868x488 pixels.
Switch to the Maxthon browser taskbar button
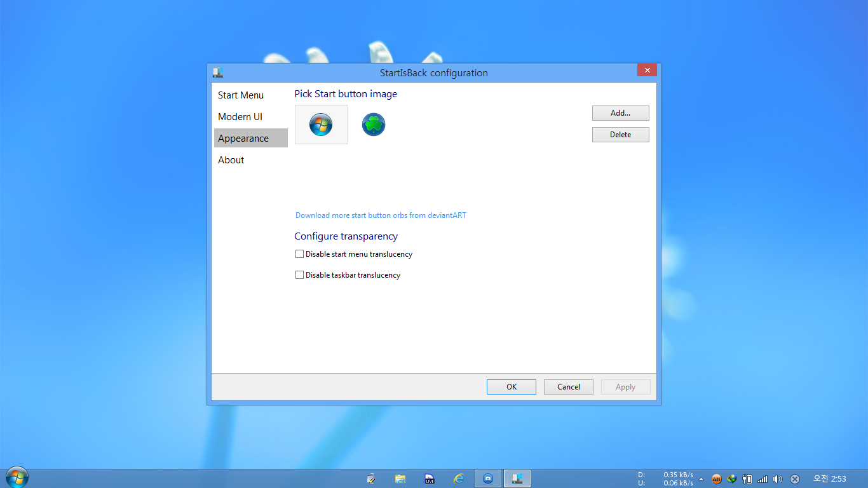click(488, 478)
